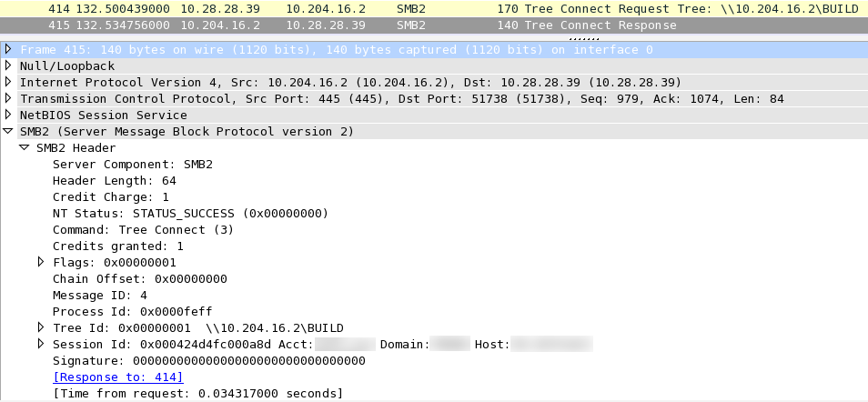Click destination 10.204.16.2 in packet 414
The image size is (868, 402).
pos(326,9)
